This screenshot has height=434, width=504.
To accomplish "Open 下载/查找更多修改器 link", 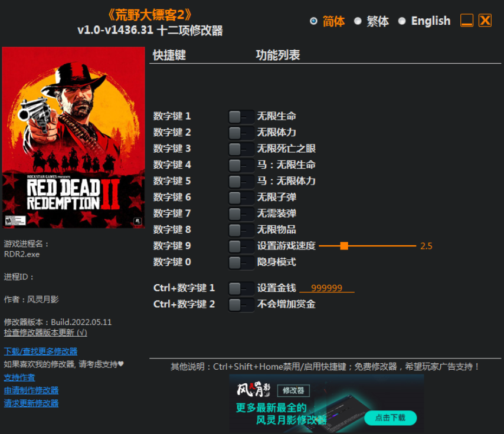I will tap(41, 351).
